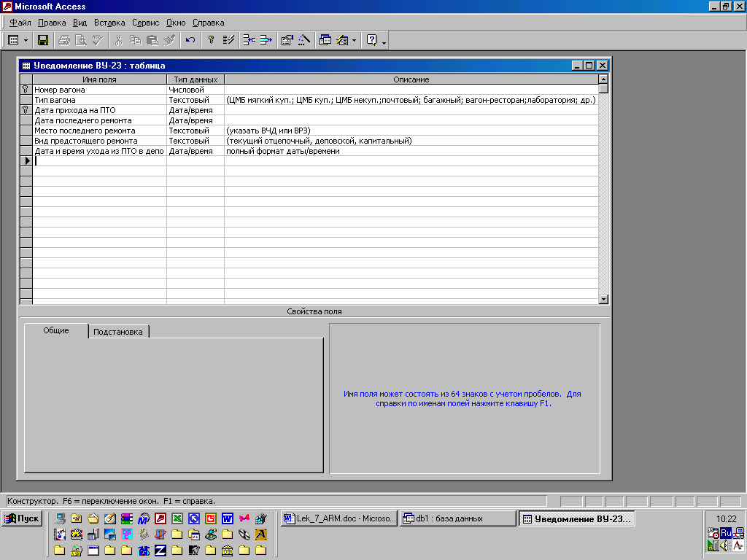Viewport: 747px width, 560px height.
Task: Click the 10:22 system clock
Action: click(726, 519)
